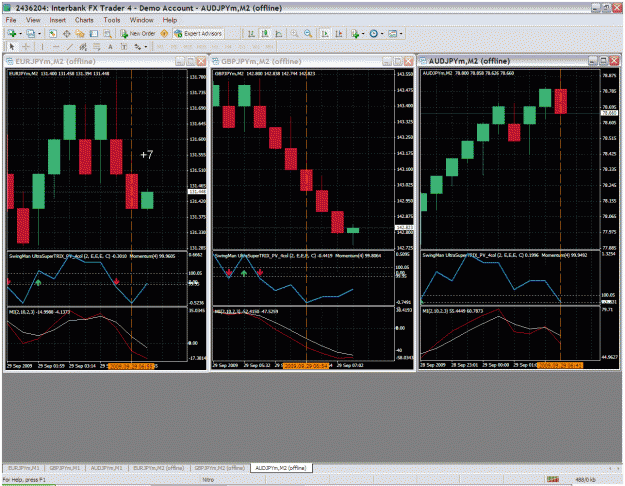This screenshot has height=486, width=625.
Task: Toggle Chart Shift from right border
Action: (x=339, y=34)
